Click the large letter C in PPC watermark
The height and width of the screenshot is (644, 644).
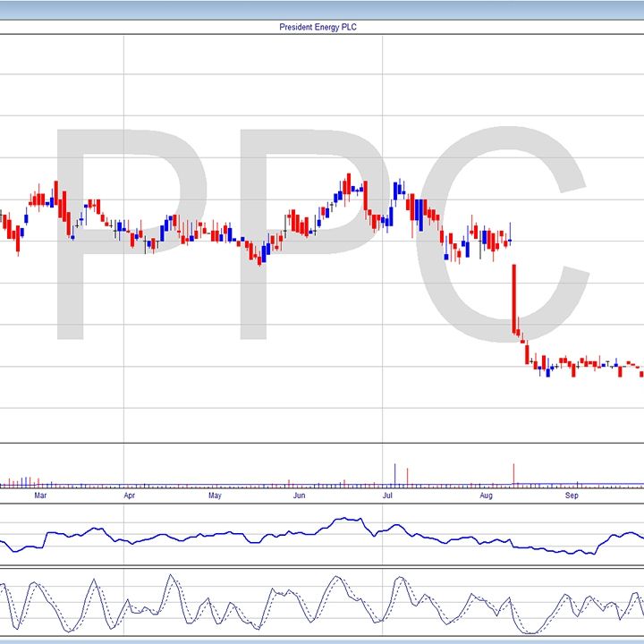[x=514, y=233]
